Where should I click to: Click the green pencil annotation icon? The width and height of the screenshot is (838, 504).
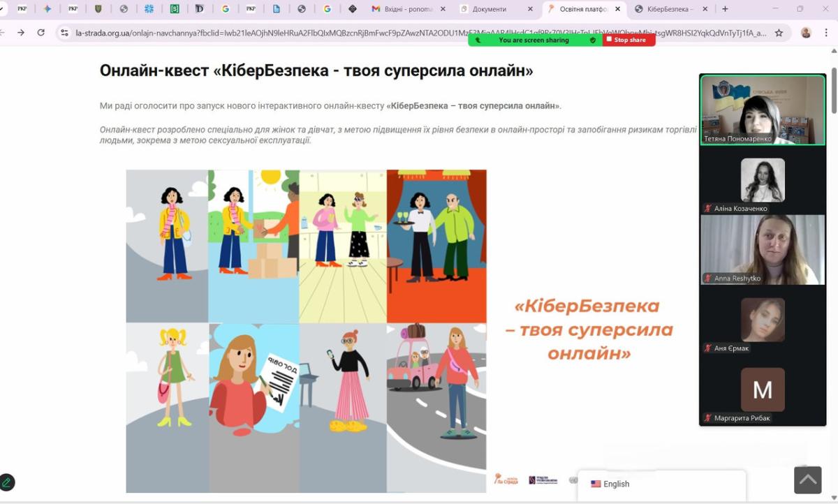(7, 482)
